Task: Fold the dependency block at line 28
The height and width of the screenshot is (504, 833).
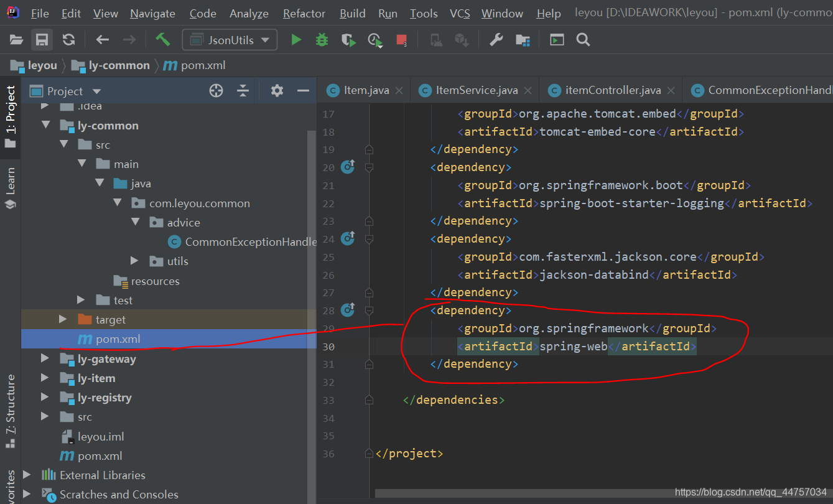Action: click(x=369, y=310)
